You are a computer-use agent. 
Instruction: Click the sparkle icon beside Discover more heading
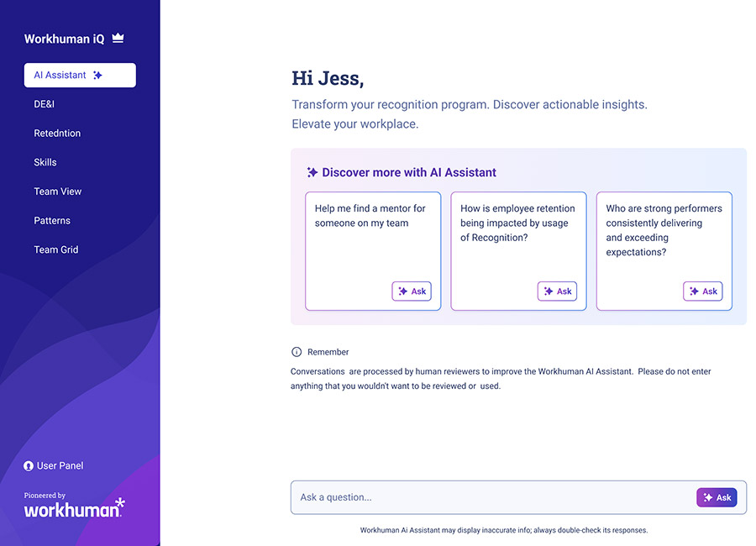tap(312, 172)
